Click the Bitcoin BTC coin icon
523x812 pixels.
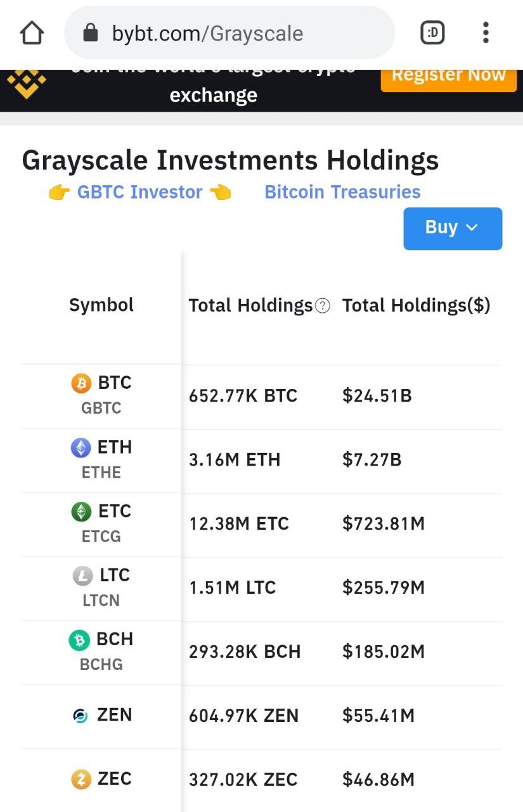81,383
